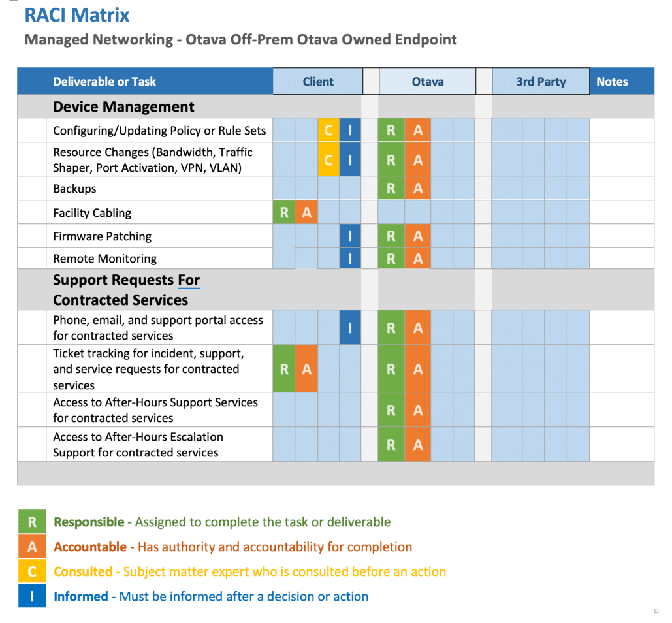Click the yellow C legend swatch
This screenshot has width=672, height=623.
[32, 571]
